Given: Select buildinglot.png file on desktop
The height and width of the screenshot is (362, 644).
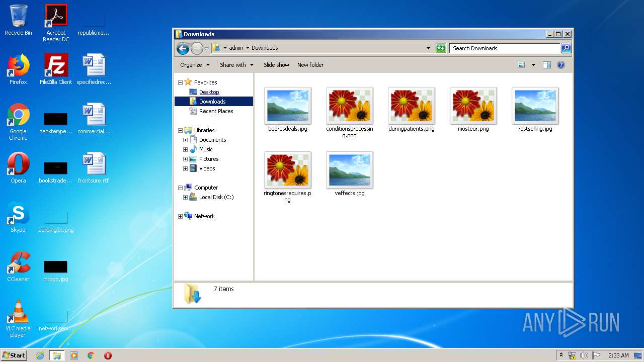Looking at the screenshot, I should click(56, 222).
